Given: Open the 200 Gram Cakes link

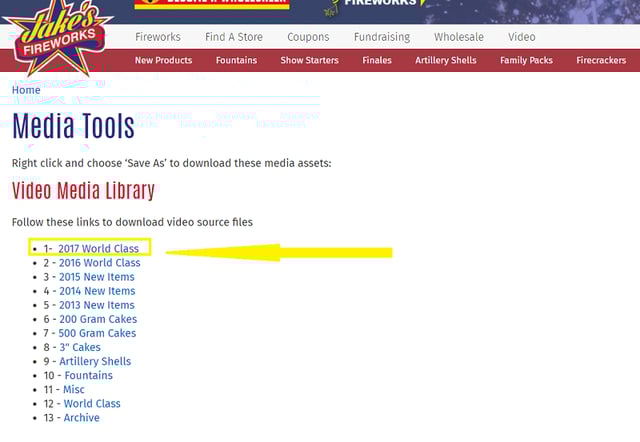Looking at the screenshot, I should tap(98, 319).
